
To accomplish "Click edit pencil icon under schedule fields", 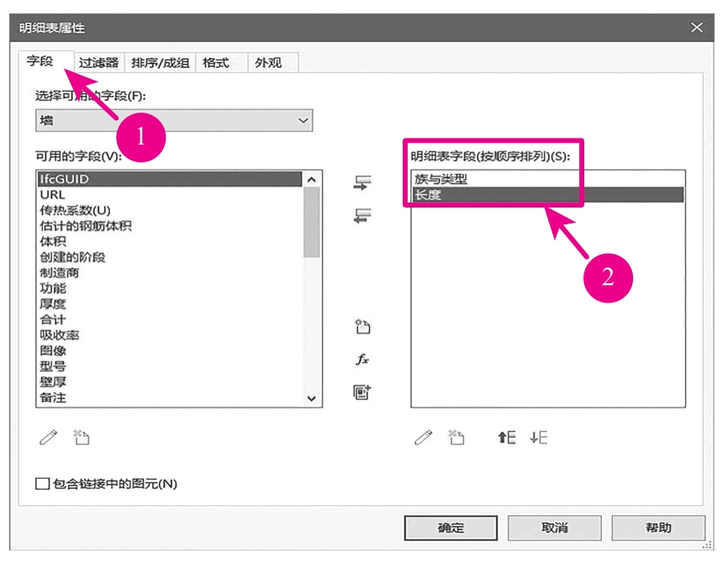I will click(424, 438).
